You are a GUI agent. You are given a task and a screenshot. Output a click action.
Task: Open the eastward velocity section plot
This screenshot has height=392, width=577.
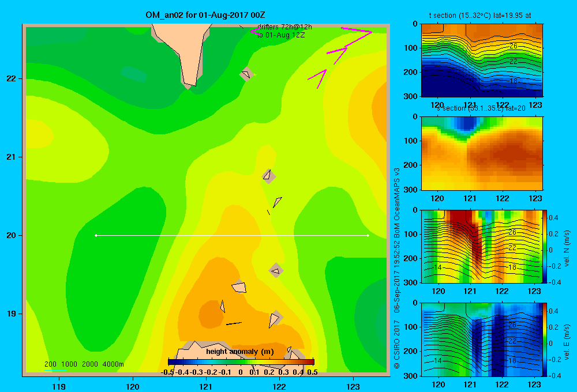tap(482, 340)
